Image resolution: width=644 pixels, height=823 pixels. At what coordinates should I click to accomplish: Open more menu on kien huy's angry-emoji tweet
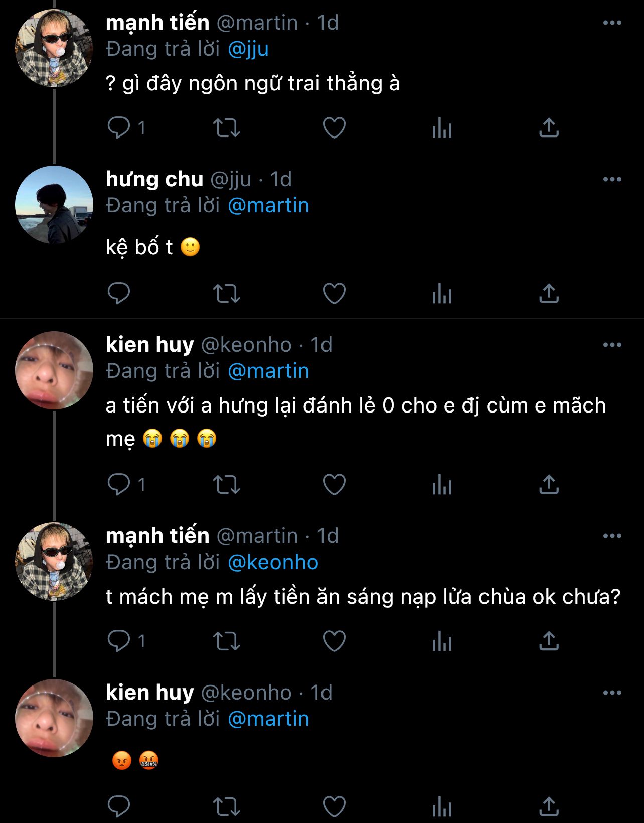pos(612,693)
